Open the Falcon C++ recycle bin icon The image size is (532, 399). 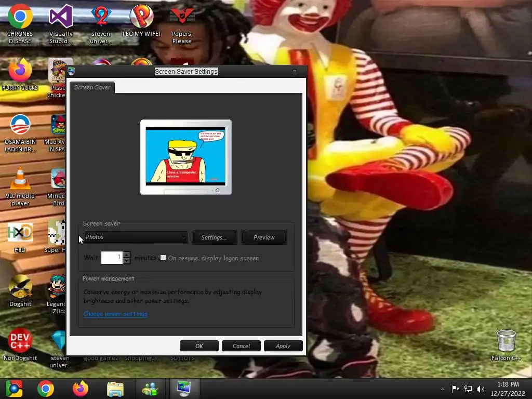point(506,345)
